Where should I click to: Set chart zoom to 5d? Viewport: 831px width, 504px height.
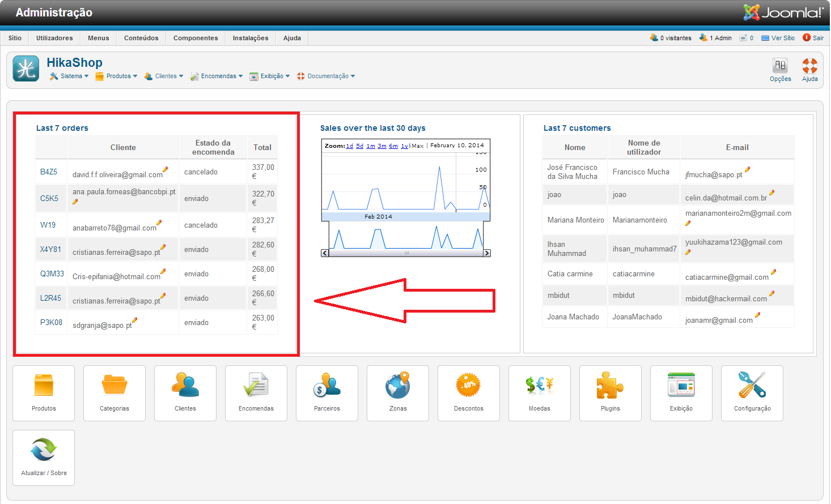pyautogui.click(x=359, y=146)
